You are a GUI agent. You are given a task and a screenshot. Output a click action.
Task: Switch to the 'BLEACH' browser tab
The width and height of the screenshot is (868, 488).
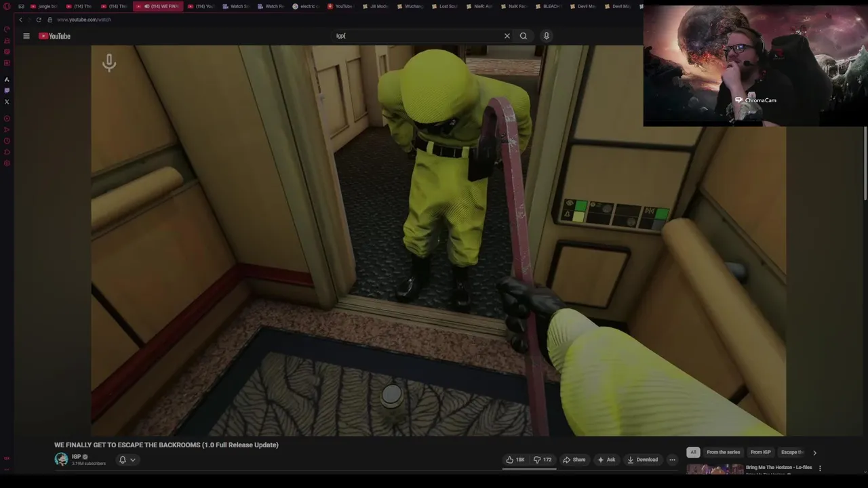click(x=548, y=6)
